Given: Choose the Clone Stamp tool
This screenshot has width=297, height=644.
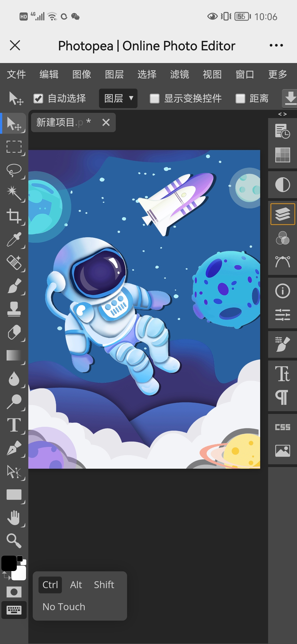Looking at the screenshot, I should point(14,309).
